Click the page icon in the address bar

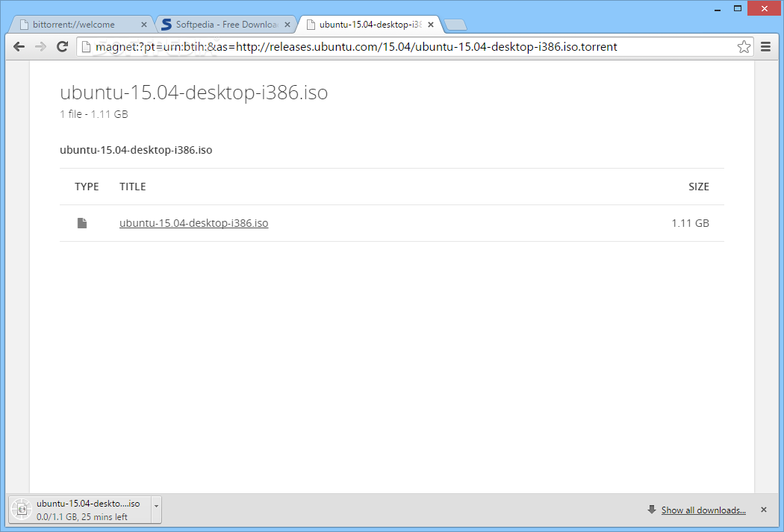coord(86,47)
